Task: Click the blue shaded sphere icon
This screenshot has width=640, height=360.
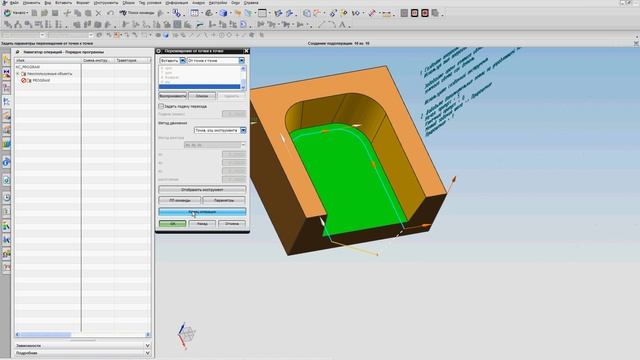Action: coord(166,35)
